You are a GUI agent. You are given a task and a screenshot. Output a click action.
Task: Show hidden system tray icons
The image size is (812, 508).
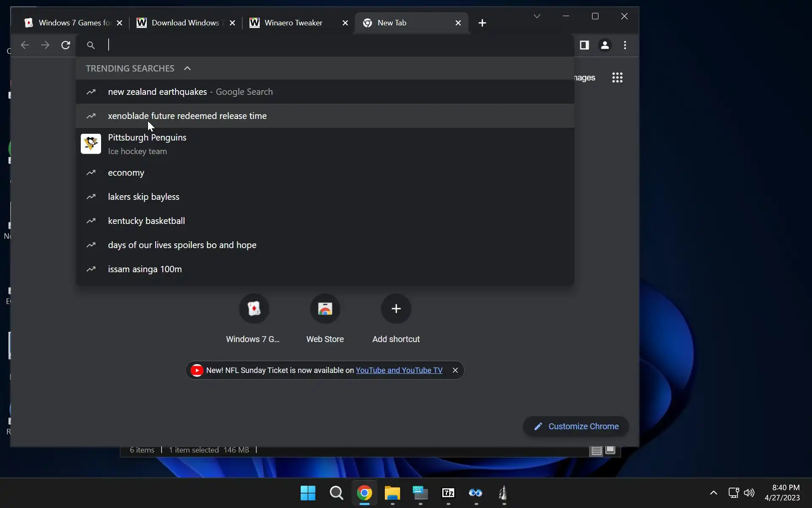[713, 493]
